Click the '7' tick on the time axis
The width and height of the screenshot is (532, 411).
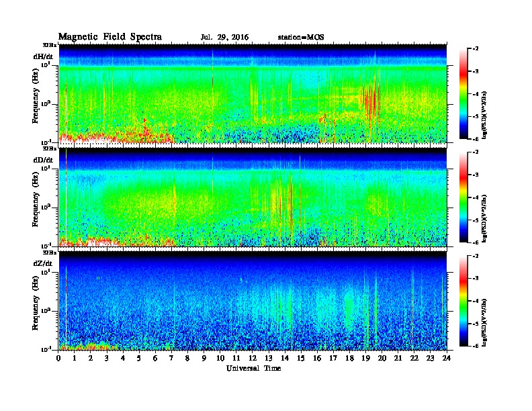172,358
